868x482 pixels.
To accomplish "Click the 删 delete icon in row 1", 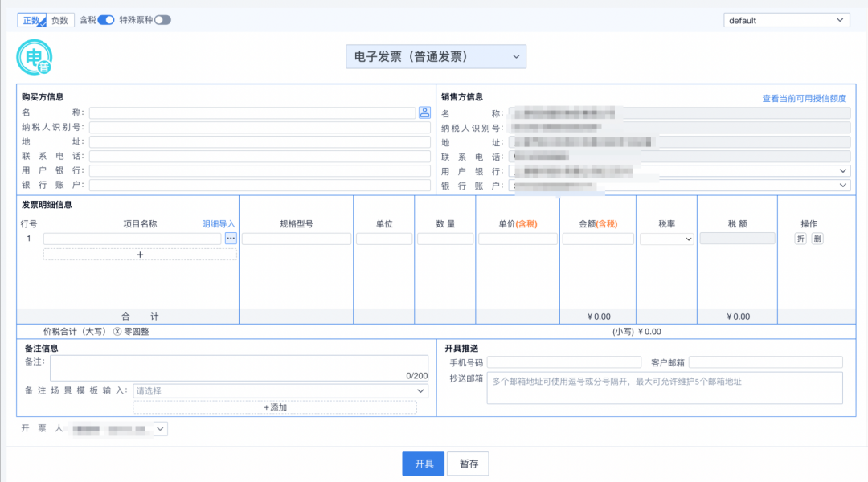I will coord(817,239).
